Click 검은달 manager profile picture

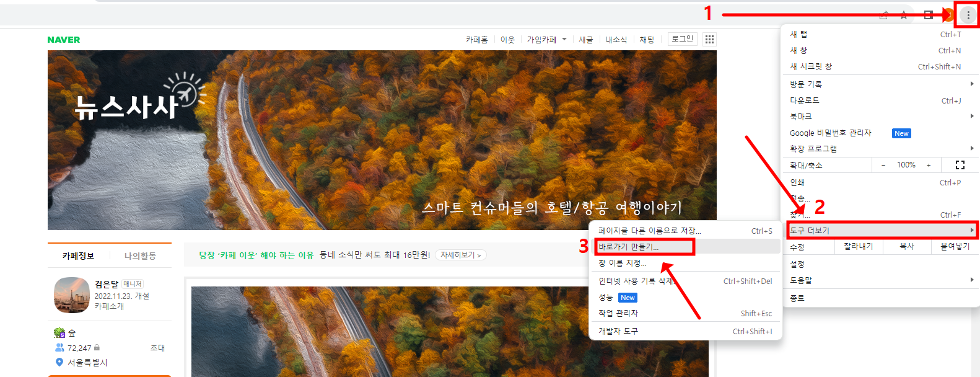tap(72, 295)
